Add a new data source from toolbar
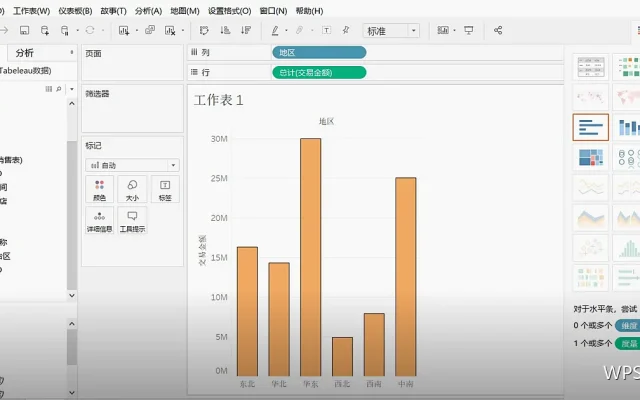Image resolution: width=640 pixels, height=400 pixels. tap(45, 30)
